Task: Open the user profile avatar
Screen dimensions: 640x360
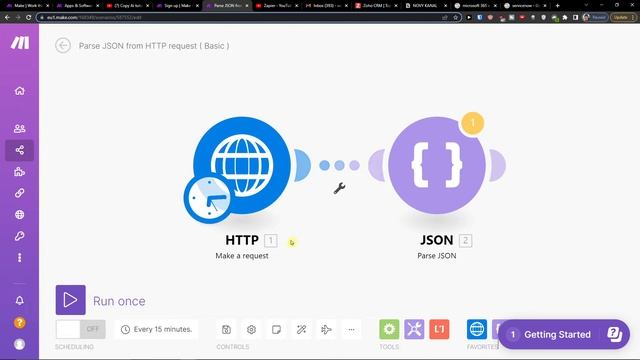Action: click(20, 344)
